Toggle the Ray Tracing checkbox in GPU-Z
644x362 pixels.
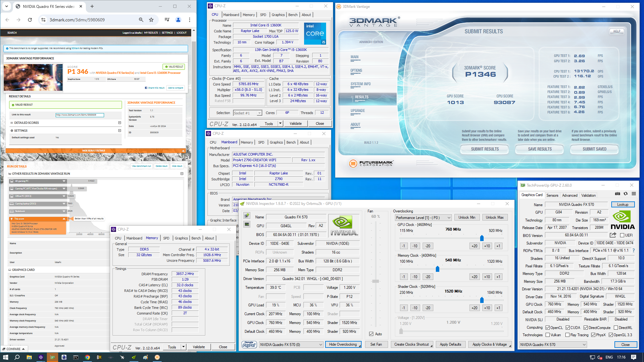568,335
